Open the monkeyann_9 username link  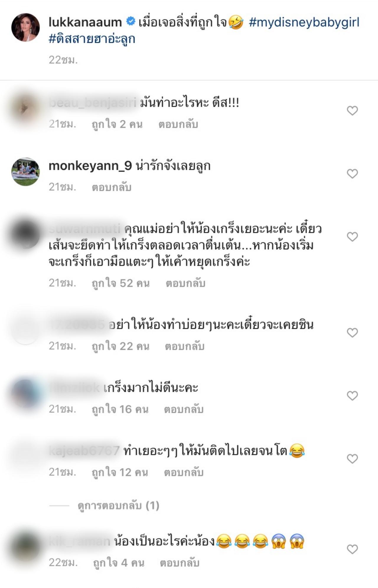coord(90,166)
